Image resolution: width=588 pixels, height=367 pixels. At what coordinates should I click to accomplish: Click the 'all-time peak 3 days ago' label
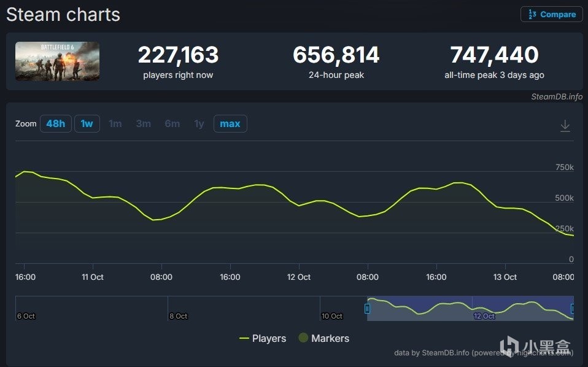pyautogui.click(x=494, y=75)
